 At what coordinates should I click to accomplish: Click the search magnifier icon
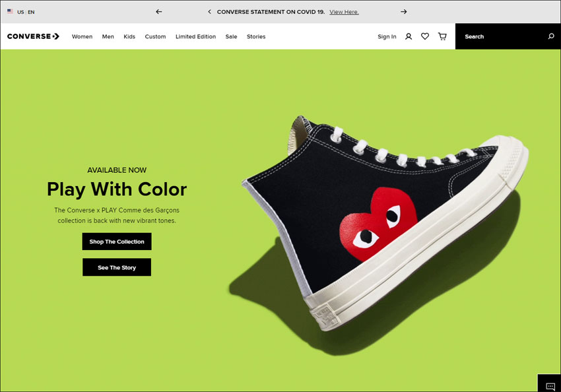pyautogui.click(x=551, y=36)
